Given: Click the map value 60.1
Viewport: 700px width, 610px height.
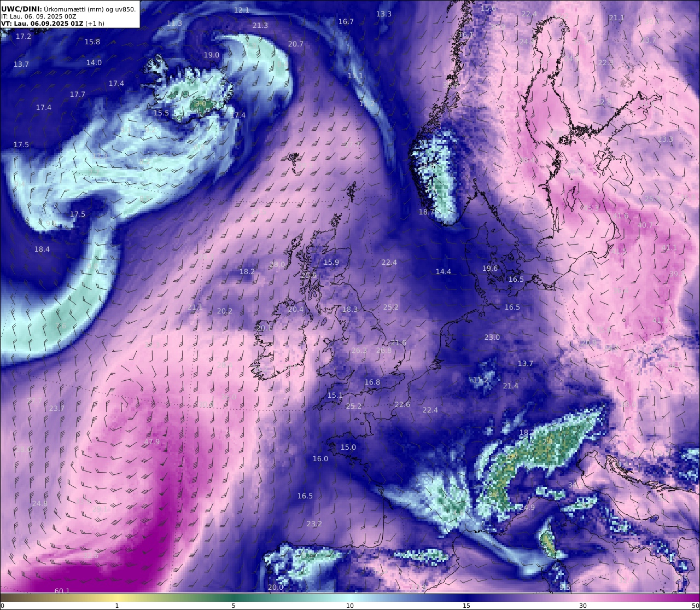Looking at the screenshot, I should 62,590.
